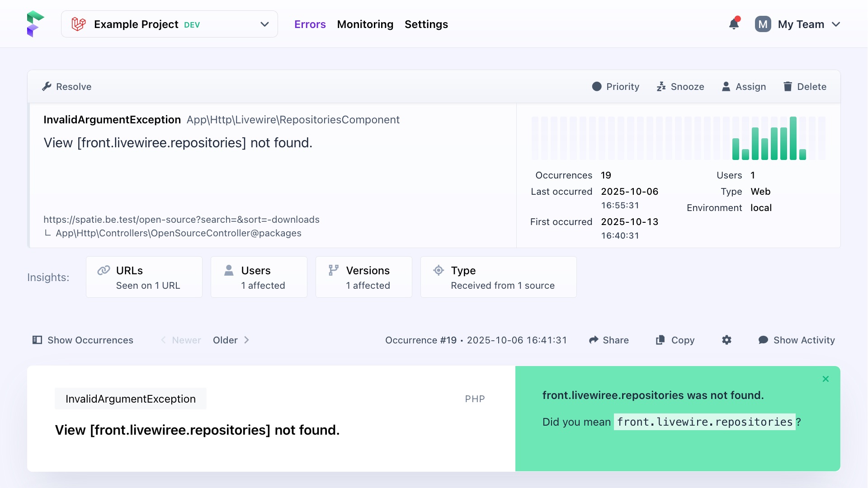The height and width of the screenshot is (488, 868).
Task: Dismiss the green suggestion panel
Action: coord(826,379)
